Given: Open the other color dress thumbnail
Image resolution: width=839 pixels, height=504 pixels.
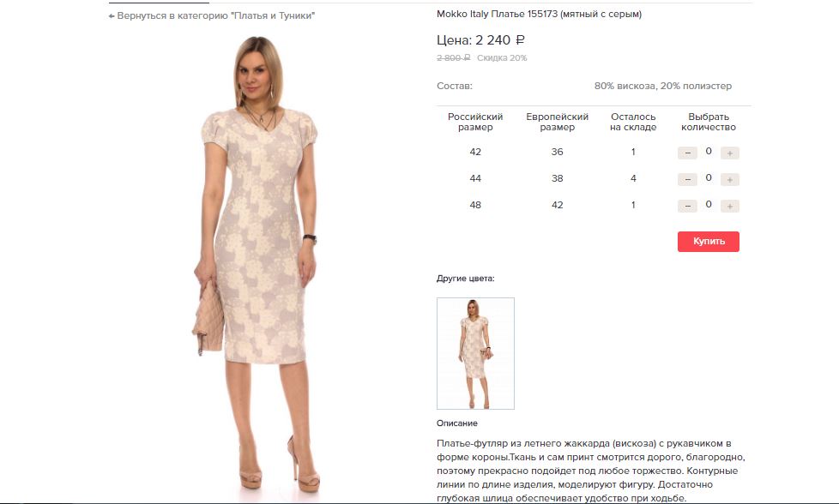Looking at the screenshot, I should (475, 353).
